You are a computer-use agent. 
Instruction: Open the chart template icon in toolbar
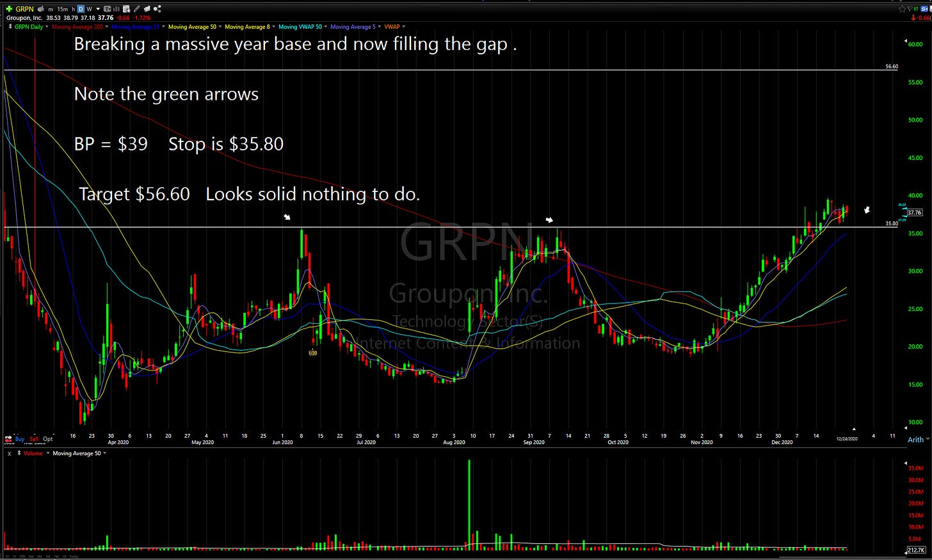point(107,9)
